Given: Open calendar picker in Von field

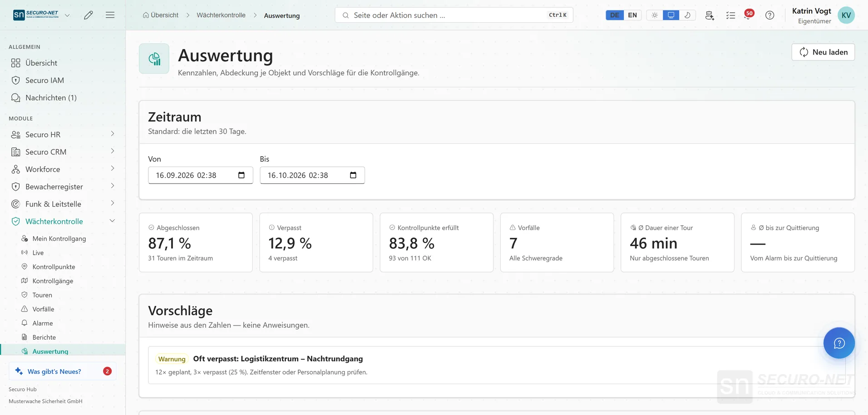Looking at the screenshot, I should 242,175.
